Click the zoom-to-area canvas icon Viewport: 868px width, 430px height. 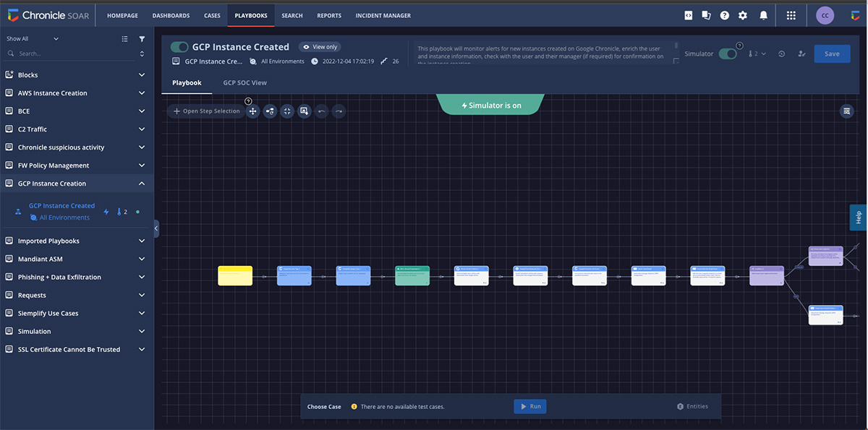point(305,111)
